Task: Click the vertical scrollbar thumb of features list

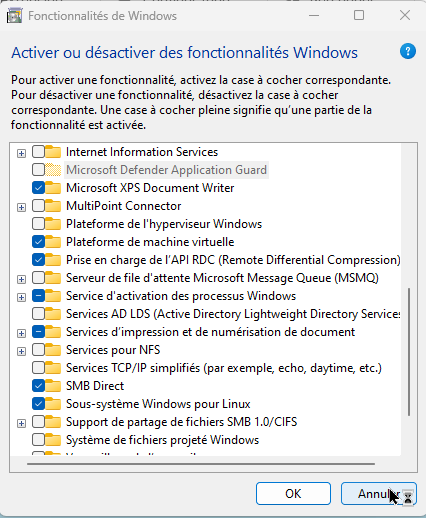Action: click(x=409, y=352)
